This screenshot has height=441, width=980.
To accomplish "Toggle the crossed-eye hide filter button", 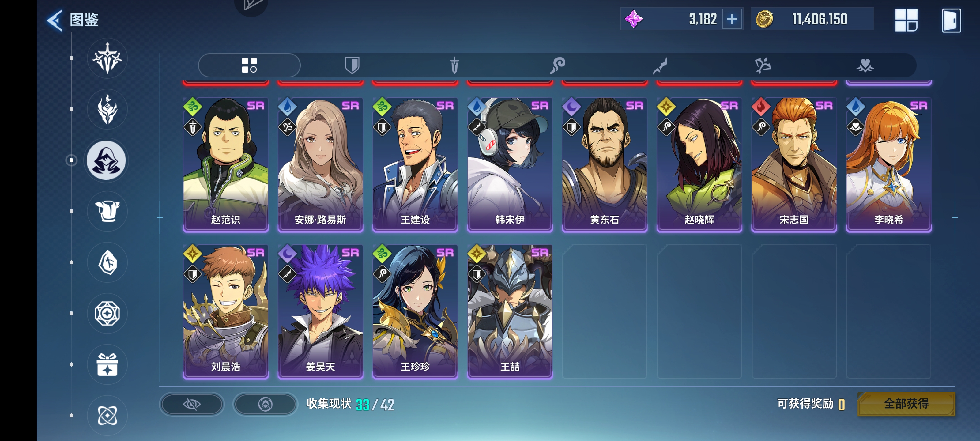I will click(192, 404).
